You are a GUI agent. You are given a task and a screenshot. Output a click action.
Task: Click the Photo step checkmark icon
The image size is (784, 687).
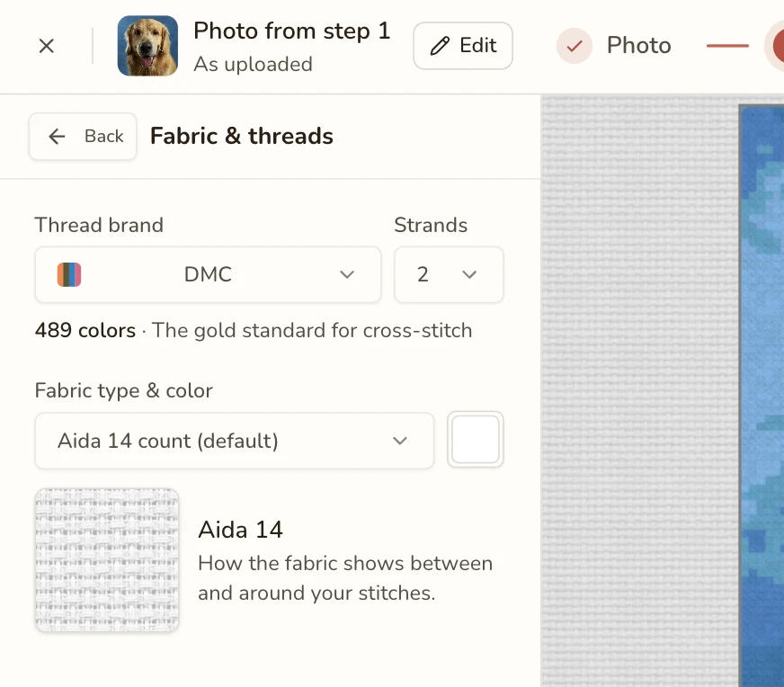point(575,46)
